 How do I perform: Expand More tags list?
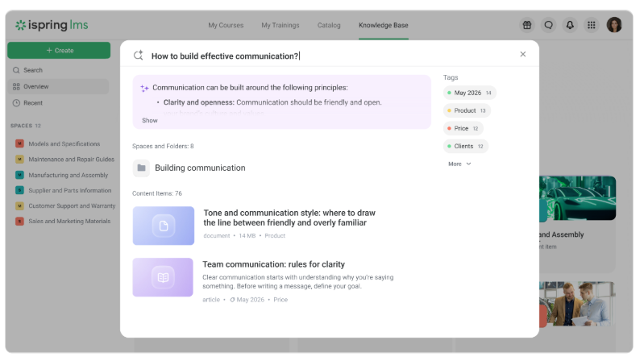(x=459, y=164)
